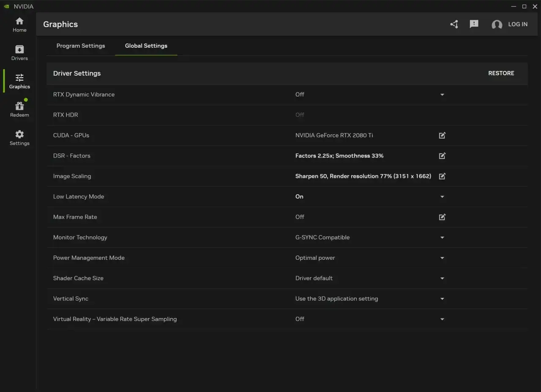The height and width of the screenshot is (392, 541).
Task: Click the Sharpen 50 render resolution value
Action: pos(363,176)
